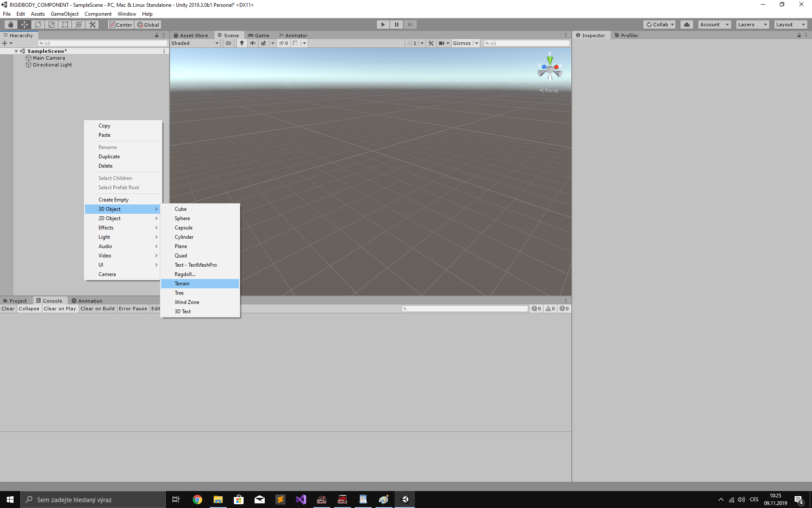Switch pivot mode via Center toggle

tap(121, 25)
